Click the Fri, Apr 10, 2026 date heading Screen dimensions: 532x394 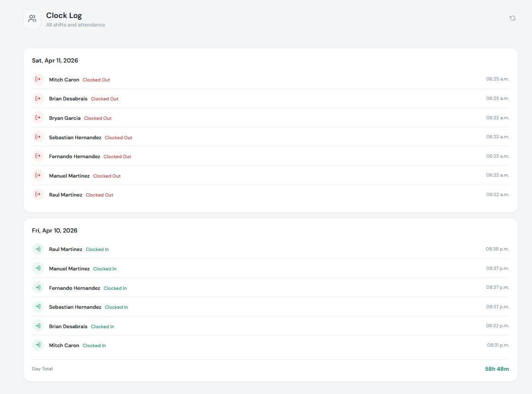coord(55,230)
